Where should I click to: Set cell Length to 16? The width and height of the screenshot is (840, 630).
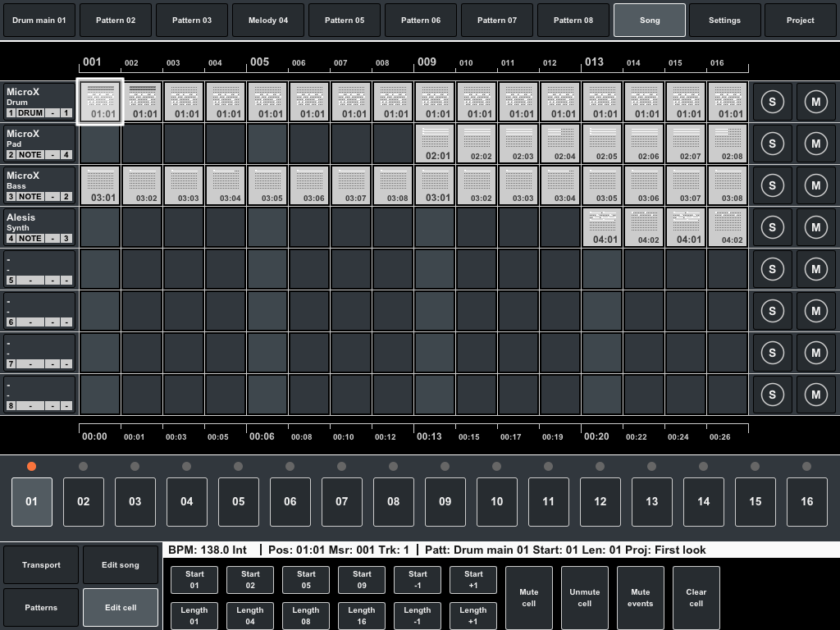362,615
